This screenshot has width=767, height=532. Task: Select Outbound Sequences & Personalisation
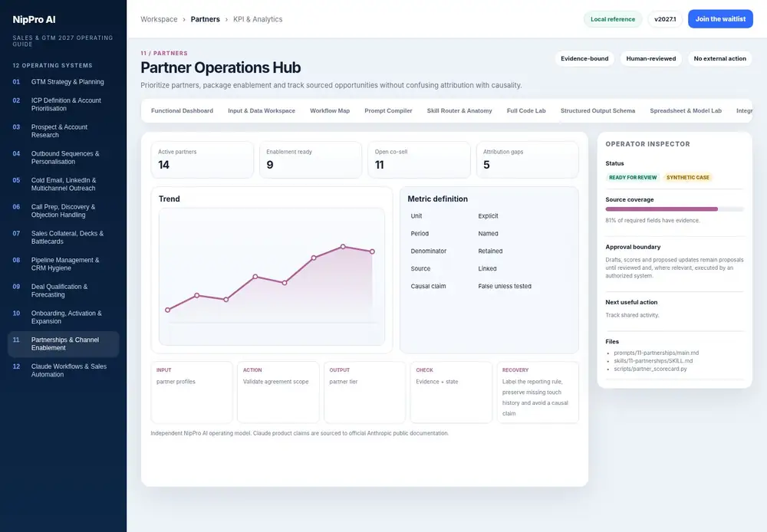(x=63, y=157)
